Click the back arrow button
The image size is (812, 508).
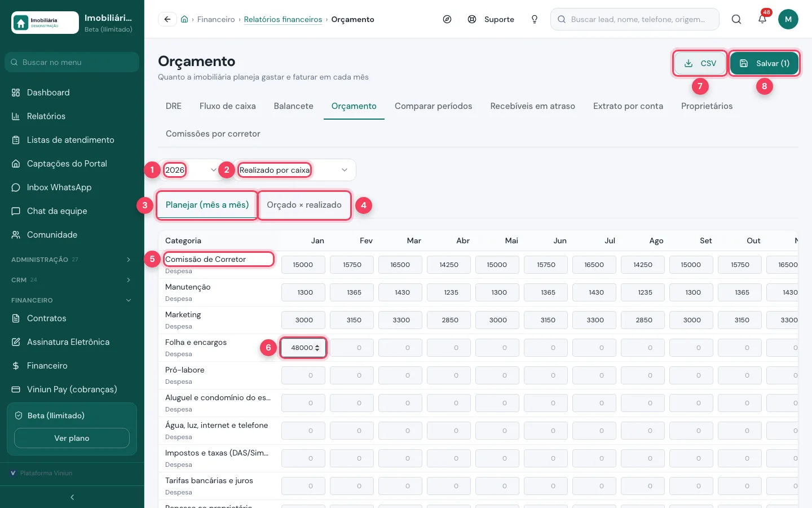pos(167,19)
